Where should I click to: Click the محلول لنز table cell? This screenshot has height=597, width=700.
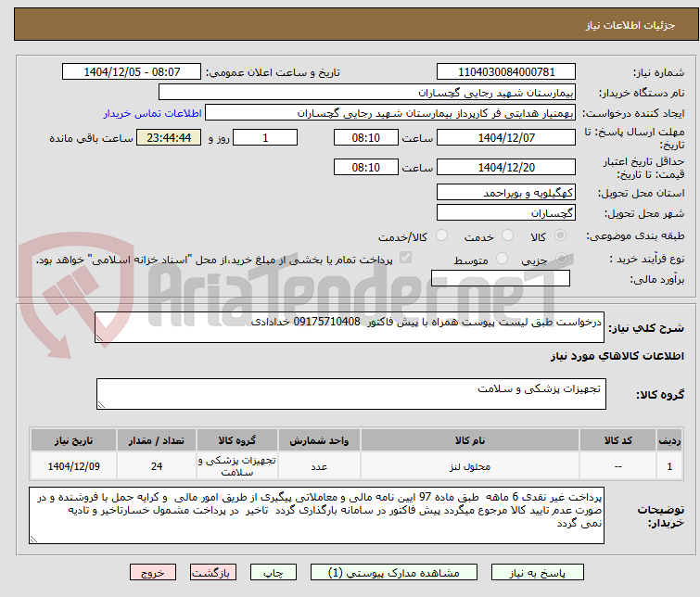click(470, 466)
